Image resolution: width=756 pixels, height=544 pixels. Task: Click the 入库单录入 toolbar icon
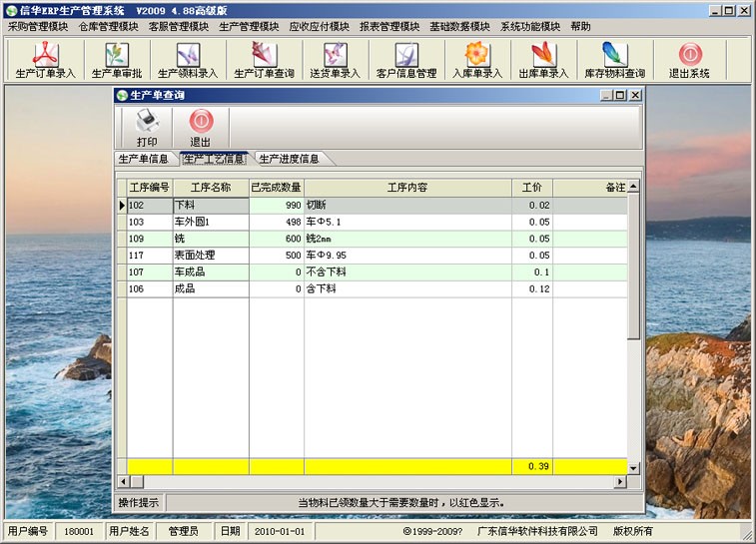tap(476, 61)
